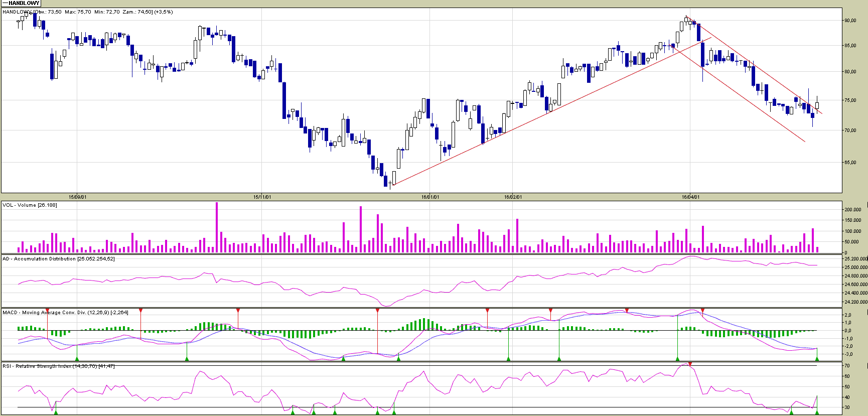Click the rightmost green MACD buy marker
Viewport: 868px width, 416px height.
817,358
